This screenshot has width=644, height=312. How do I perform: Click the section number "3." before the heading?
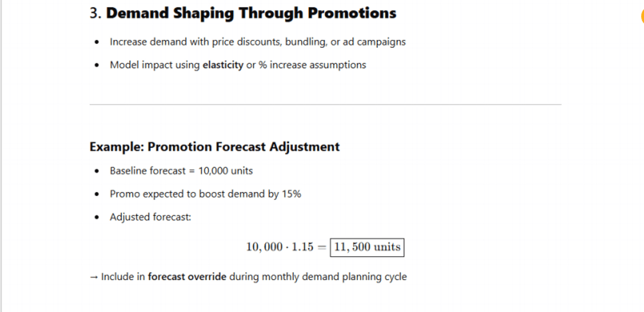click(x=96, y=14)
